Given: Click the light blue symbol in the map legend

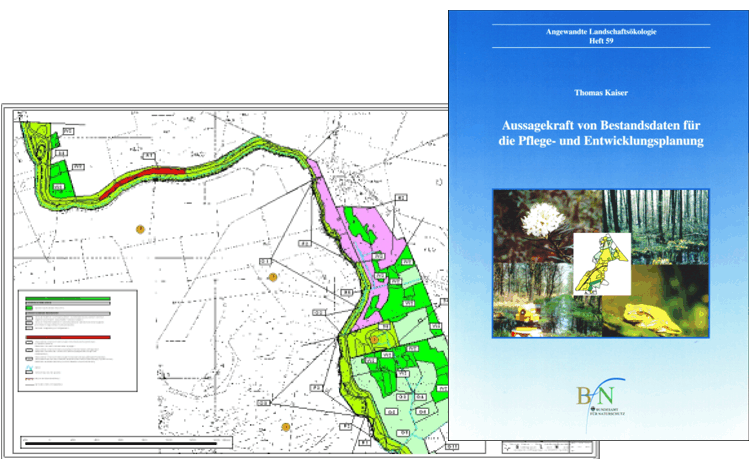Looking at the screenshot, I should pyautogui.click(x=29, y=369).
